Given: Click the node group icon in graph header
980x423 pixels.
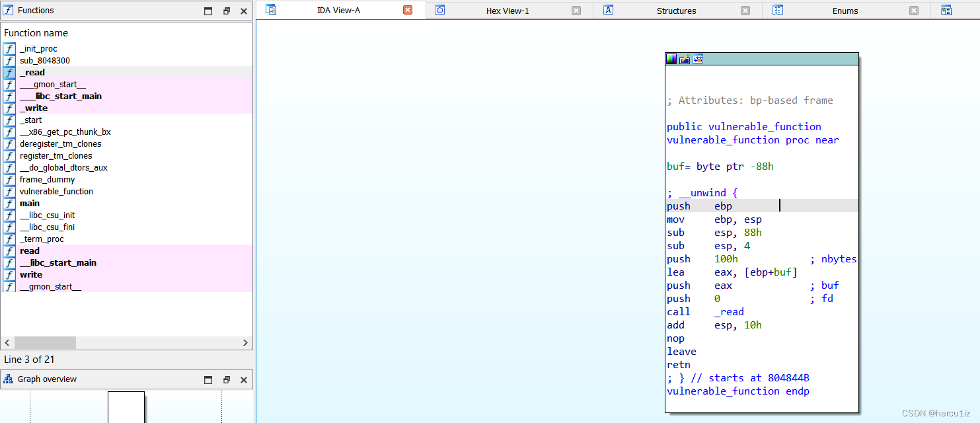Looking at the screenshot, I should point(698,59).
